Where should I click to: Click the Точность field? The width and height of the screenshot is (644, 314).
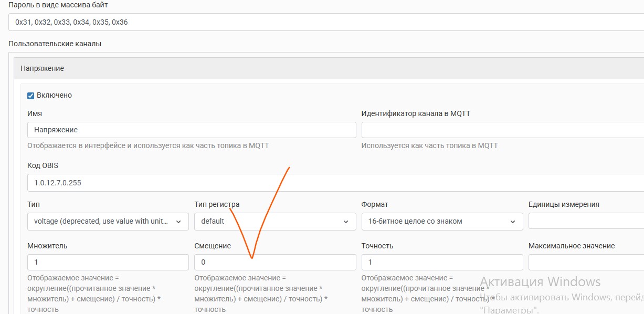click(442, 262)
